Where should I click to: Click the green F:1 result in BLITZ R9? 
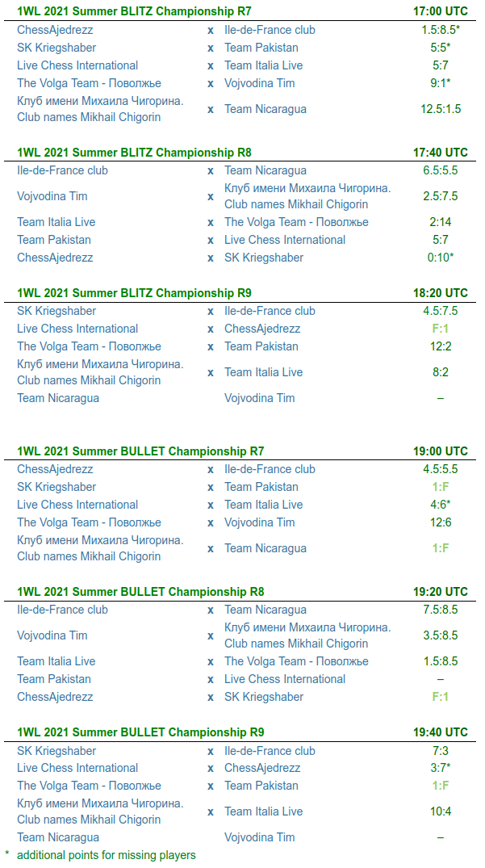(x=441, y=329)
